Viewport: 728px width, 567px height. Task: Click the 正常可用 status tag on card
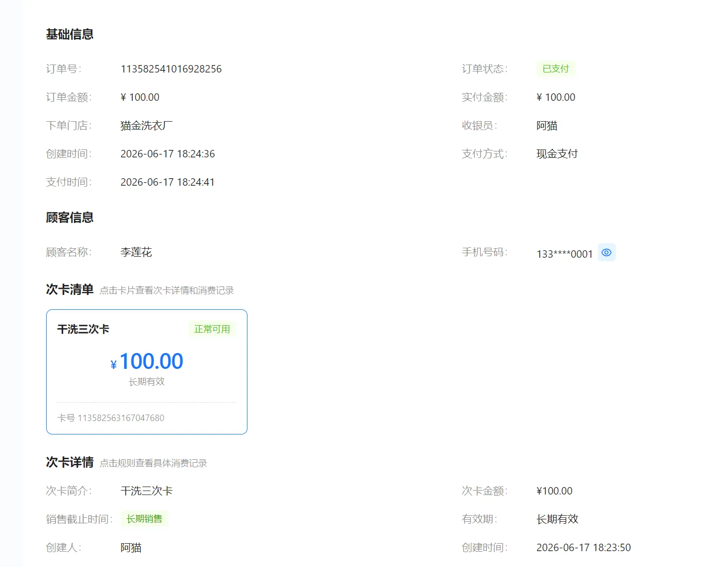(212, 329)
